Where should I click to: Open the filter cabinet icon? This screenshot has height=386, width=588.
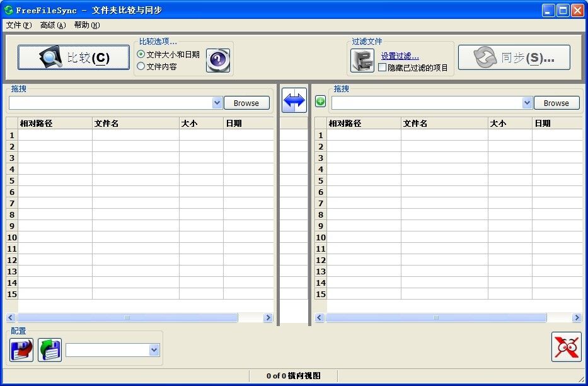(x=362, y=61)
